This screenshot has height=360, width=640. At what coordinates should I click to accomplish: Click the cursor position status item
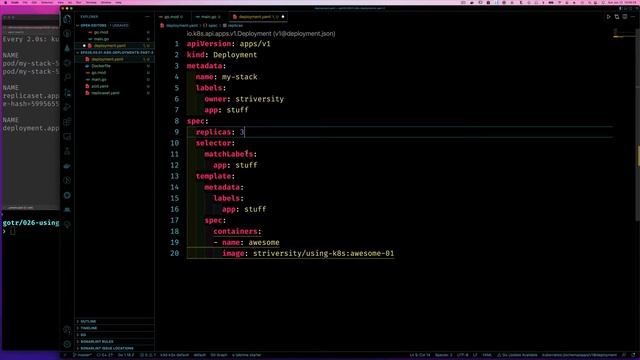click(x=420, y=355)
